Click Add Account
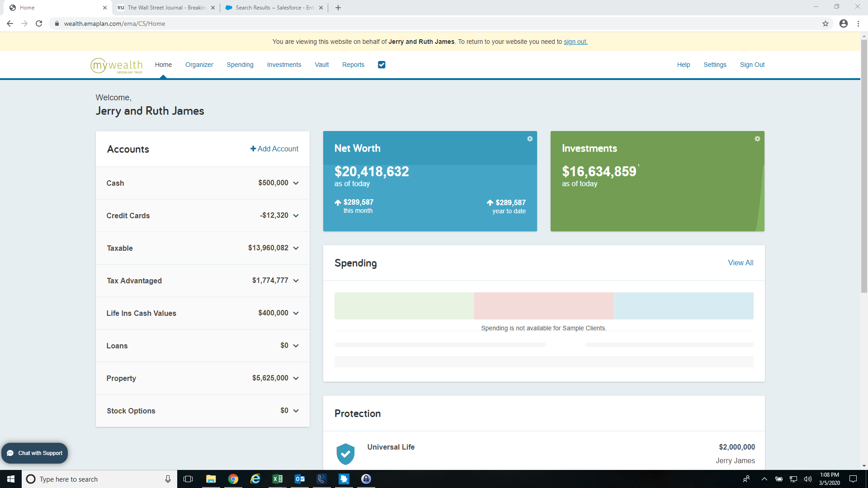 tap(274, 149)
